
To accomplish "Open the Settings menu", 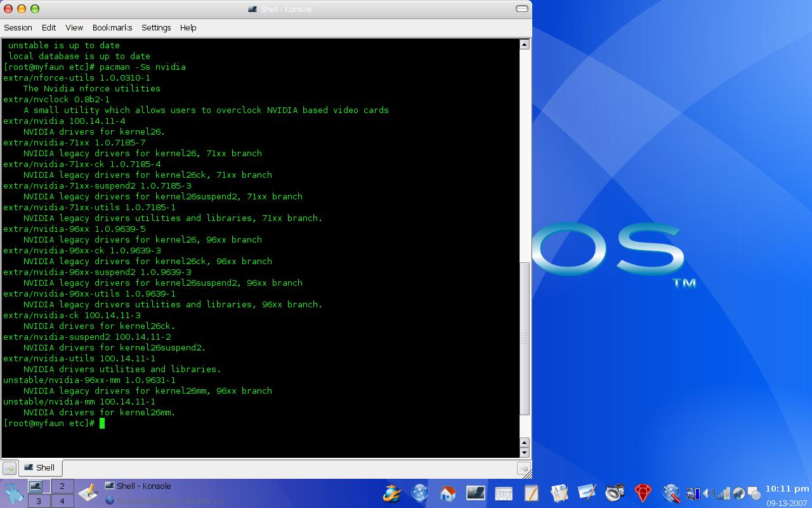I will pos(156,27).
